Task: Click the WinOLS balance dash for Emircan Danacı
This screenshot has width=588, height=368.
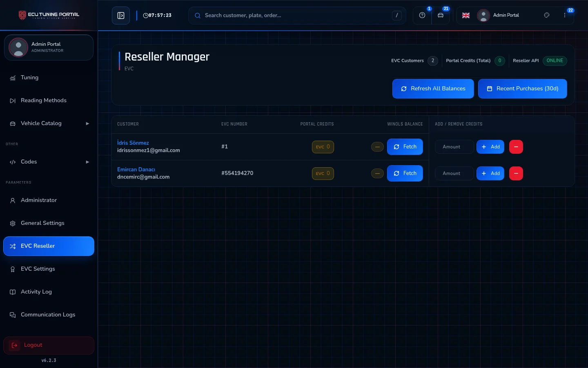Action: point(377,173)
